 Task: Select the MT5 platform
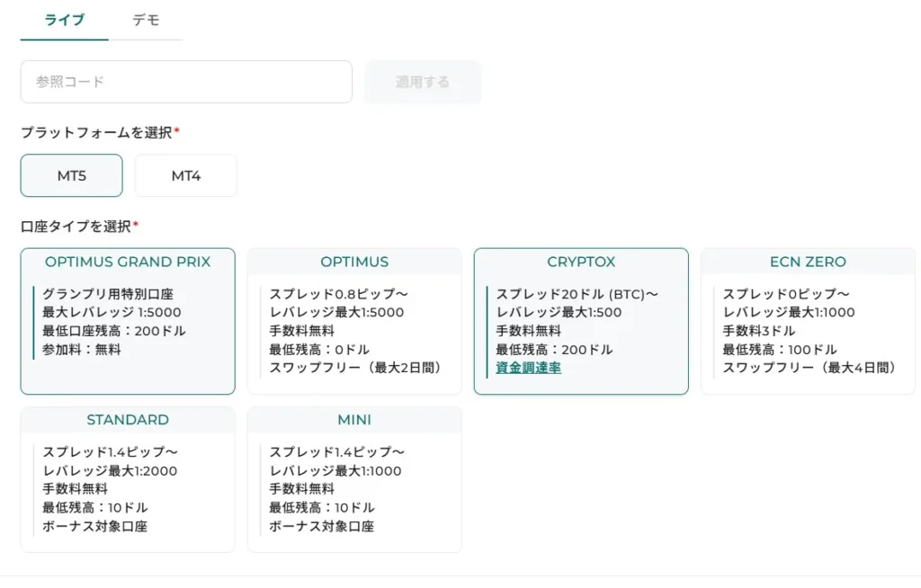[71, 175]
